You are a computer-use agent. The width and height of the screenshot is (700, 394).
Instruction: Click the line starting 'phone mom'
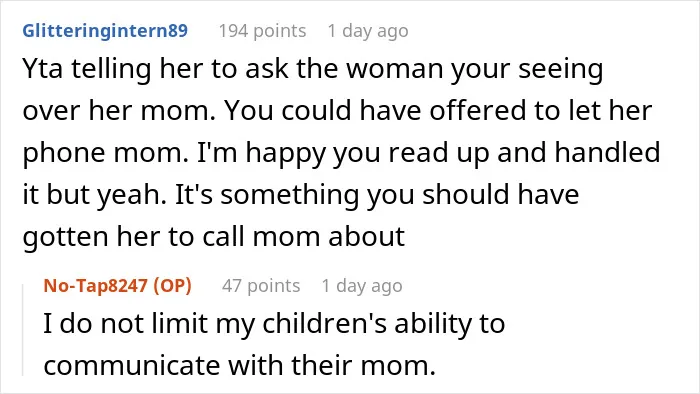(342, 153)
